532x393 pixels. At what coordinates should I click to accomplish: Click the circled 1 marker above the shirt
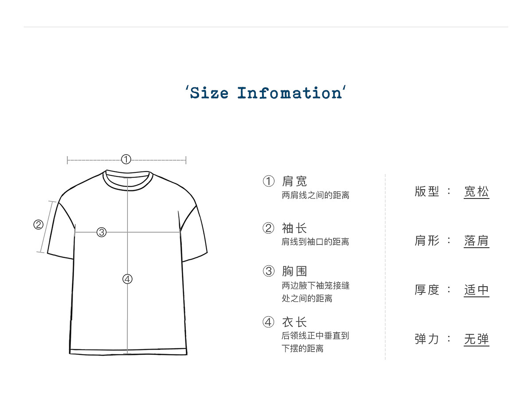[126, 160]
